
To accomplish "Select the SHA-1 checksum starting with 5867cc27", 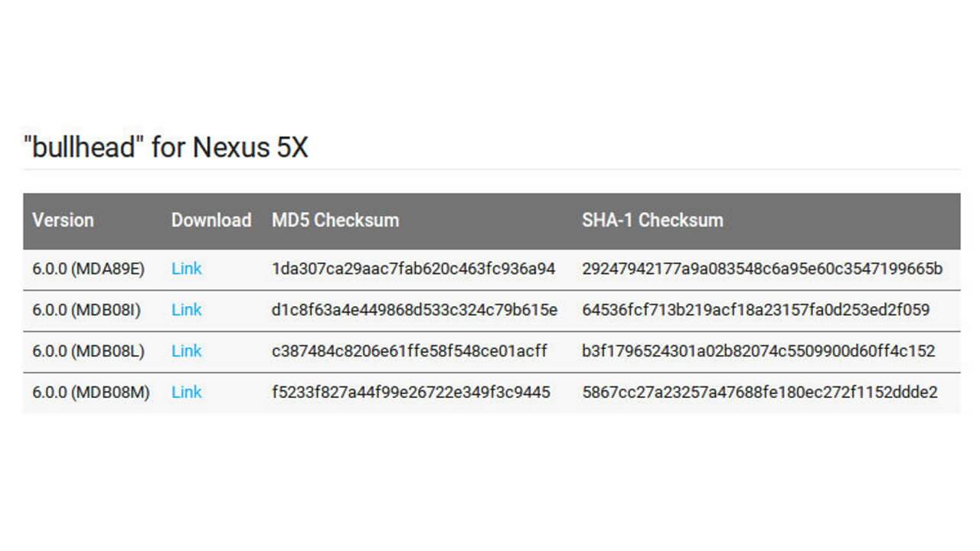I will pyautogui.click(x=759, y=393).
